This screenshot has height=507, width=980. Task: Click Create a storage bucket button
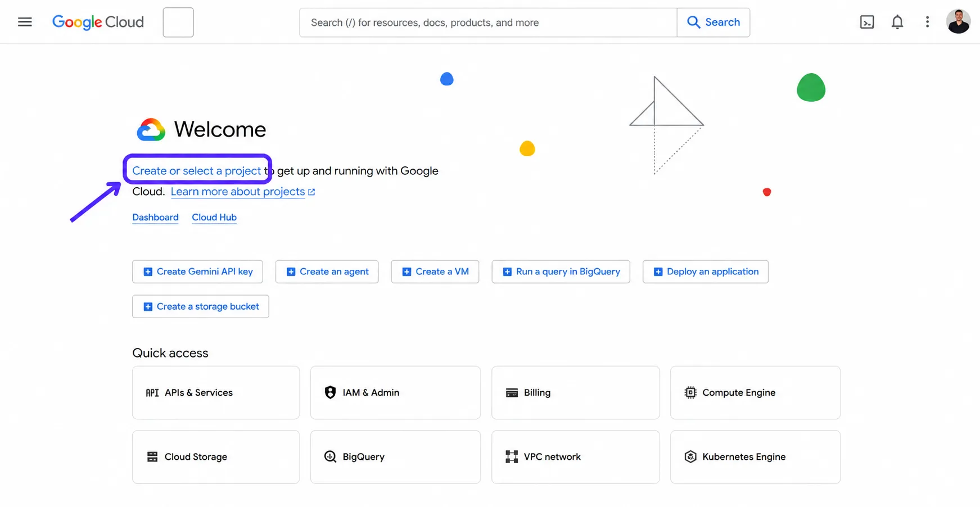pos(201,306)
